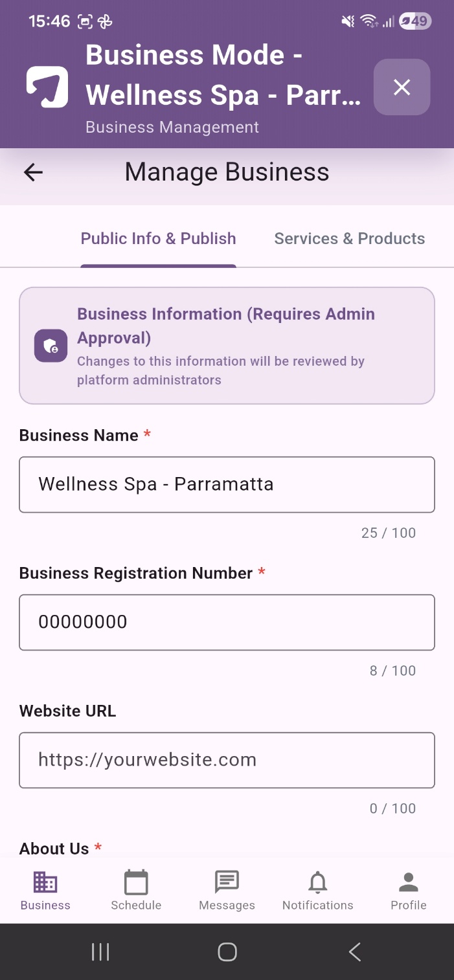Switch to the Services & Products tab
This screenshot has height=980, width=454.
coord(350,238)
